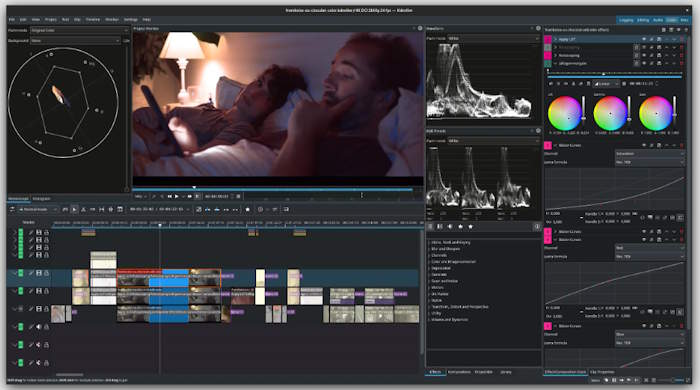Open the View menu
Viewport: 700px width, 390px height.
tap(36, 20)
